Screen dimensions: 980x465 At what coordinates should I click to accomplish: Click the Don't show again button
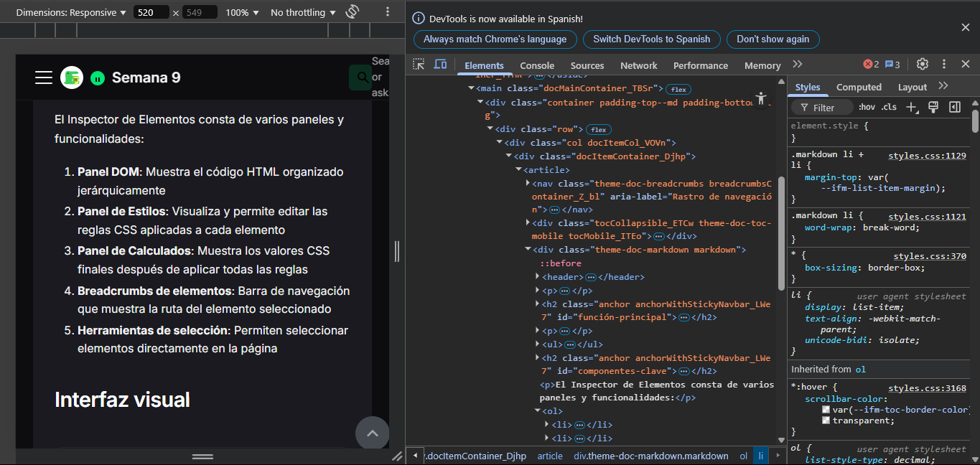point(773,39)
